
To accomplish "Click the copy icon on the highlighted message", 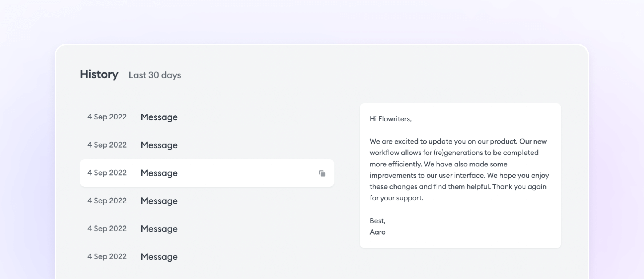I will [x=322, y=173].
